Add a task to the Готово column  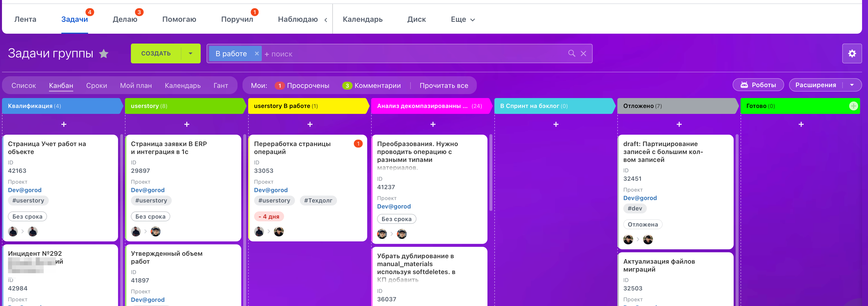coord(801,124)
